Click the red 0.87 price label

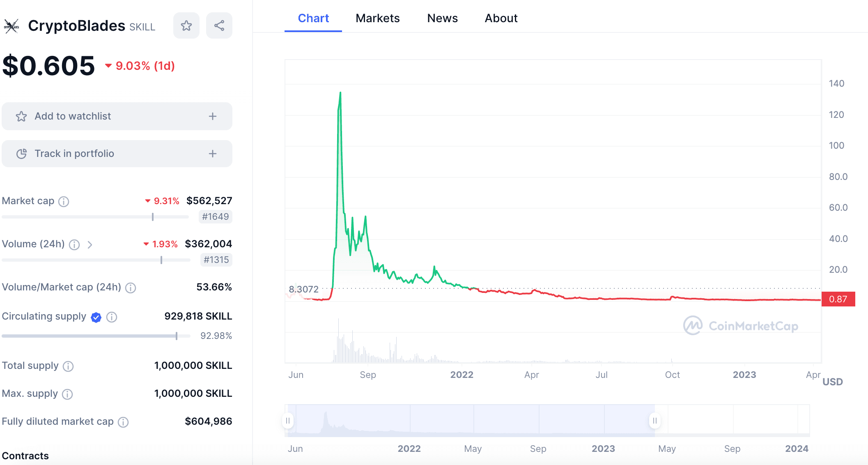point(838,299)
